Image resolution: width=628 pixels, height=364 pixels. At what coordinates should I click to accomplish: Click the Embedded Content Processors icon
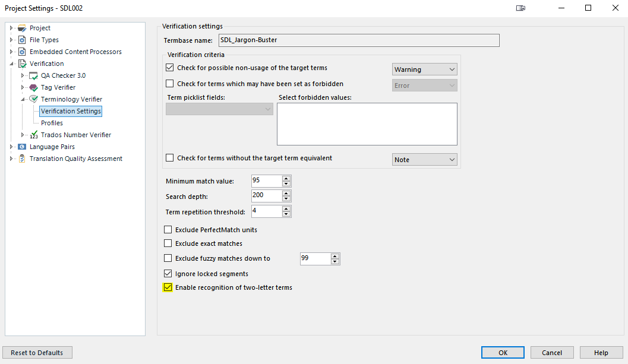click(x=23, y=52)
